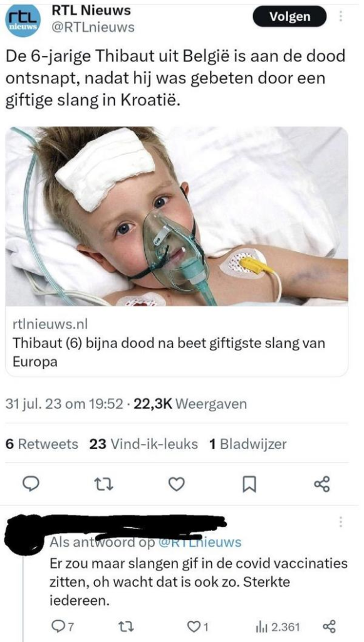Click the reply's comment icon showing 7
The height and width of the screenshot is (642, 364).
(x=63, y=627)
